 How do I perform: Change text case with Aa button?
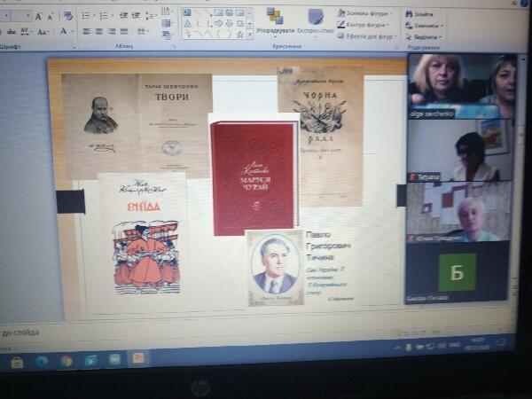tap(43, 32)
